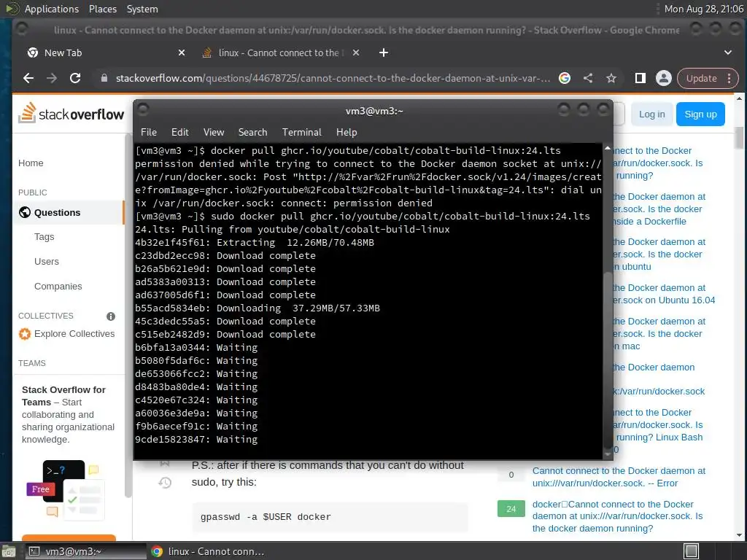Open Chrome side panel icon
Image resolution: width=747 pixels, height=560 pixels.
pos(640,78)
